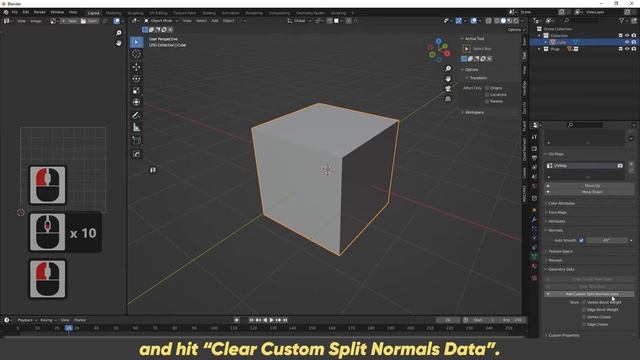Open the Output properties tab icon
640x360 pixels.
(x=534, y=158)
